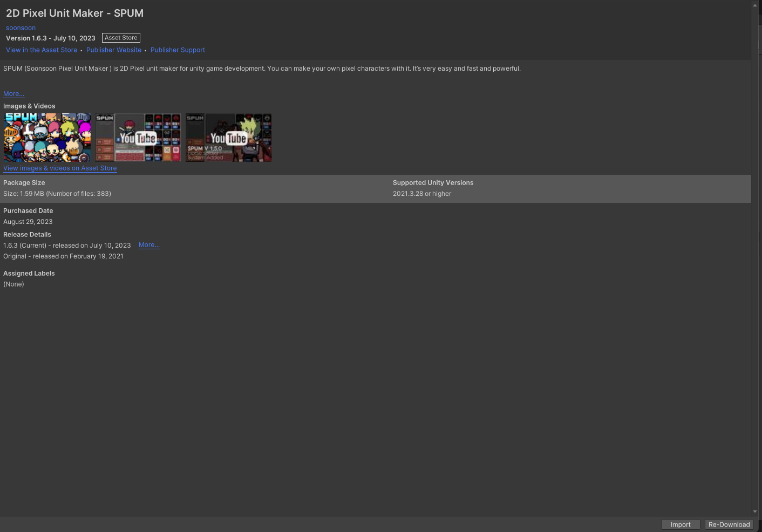
Task: Open the SPUM characters cover thumbnail
Action: [x=47, y=138]
